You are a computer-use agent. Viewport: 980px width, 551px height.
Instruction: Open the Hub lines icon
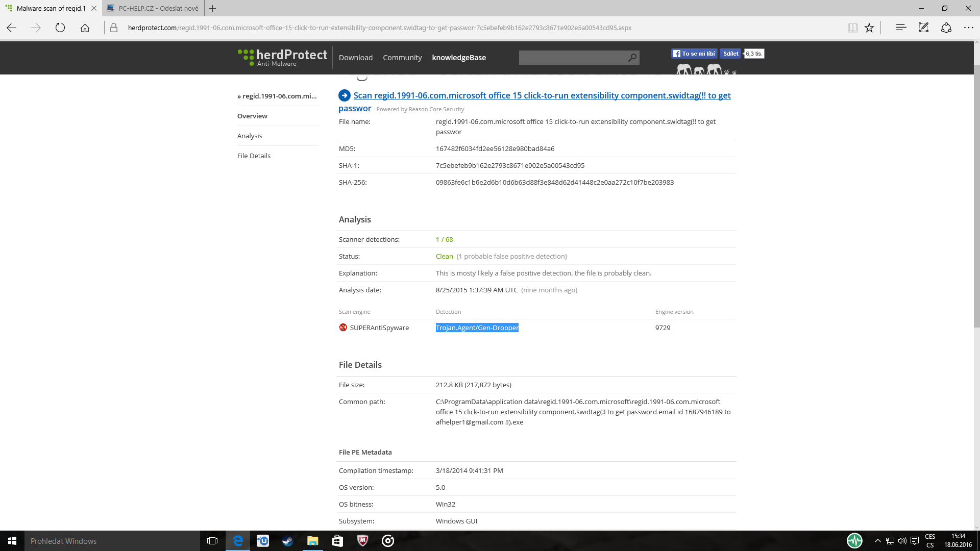[901, 28]
